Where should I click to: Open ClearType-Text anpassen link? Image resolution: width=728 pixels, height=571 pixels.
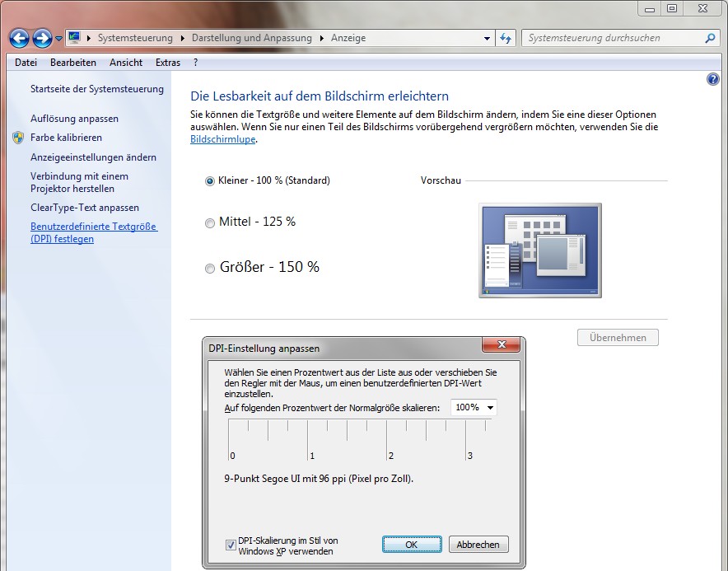[85, 208]
